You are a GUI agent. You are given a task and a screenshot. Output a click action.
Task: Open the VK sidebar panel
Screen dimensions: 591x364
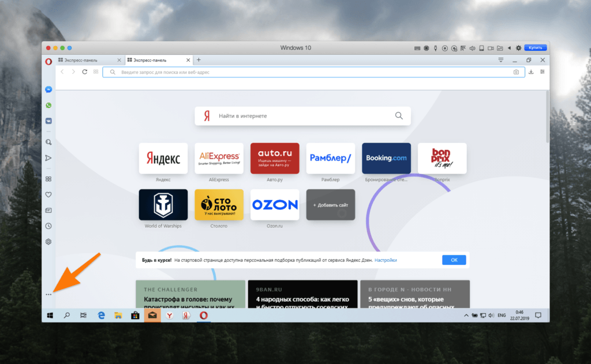[48, 121]
